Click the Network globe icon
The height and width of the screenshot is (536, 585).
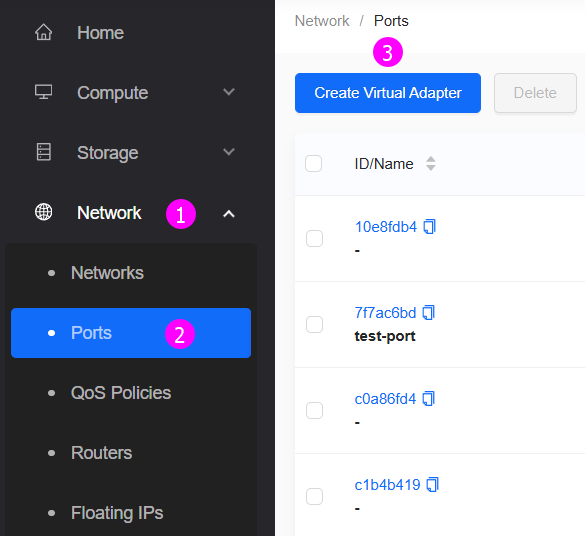pyautogui.click(x=44, y=212)
